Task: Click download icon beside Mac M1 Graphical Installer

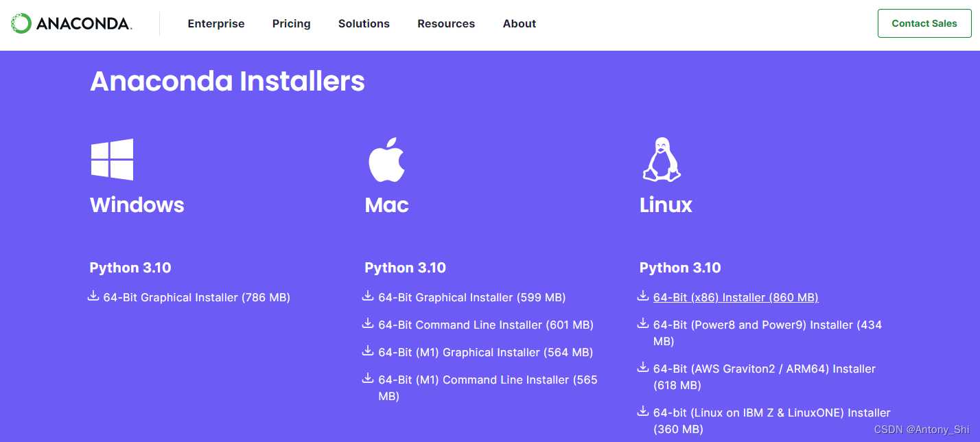Action: 368,351
